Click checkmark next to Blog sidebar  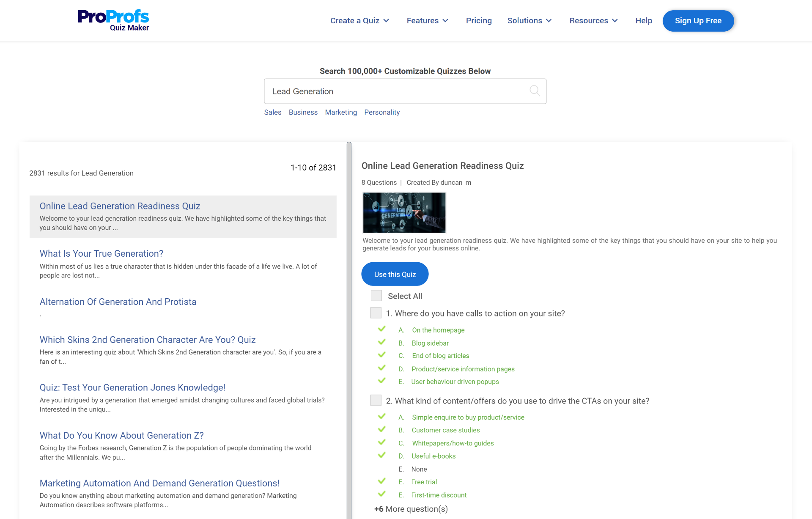[381, 342]
